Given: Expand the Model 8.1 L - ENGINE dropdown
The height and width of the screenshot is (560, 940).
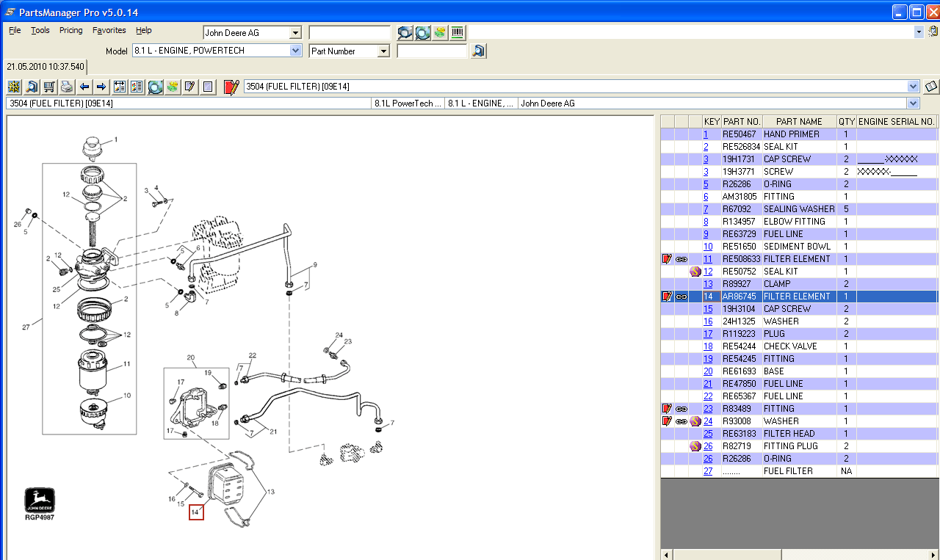Looking at the screenshot, I should 295,51.
